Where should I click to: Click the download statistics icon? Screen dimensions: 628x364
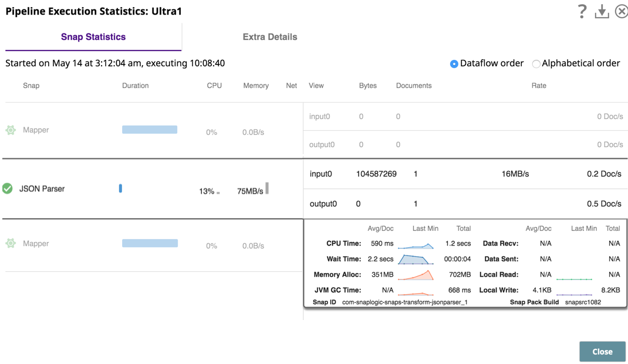tap(602, 11)
